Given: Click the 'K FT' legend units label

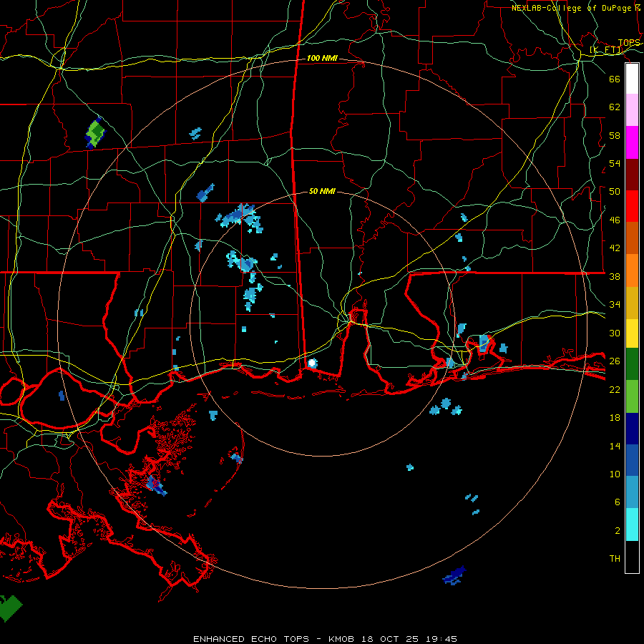Looking at the screenshot, I should 606,50.
